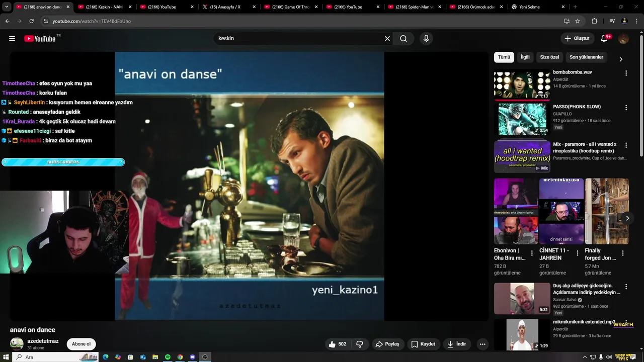The height and width of the screenshot is (362, 644).
Task: Open File Explorer from taskbar
Action: [155, 357]
